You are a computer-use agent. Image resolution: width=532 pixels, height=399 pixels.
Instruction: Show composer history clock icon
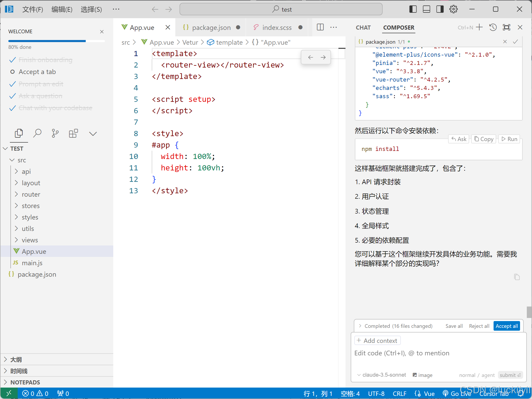click(x=493, y=27)
